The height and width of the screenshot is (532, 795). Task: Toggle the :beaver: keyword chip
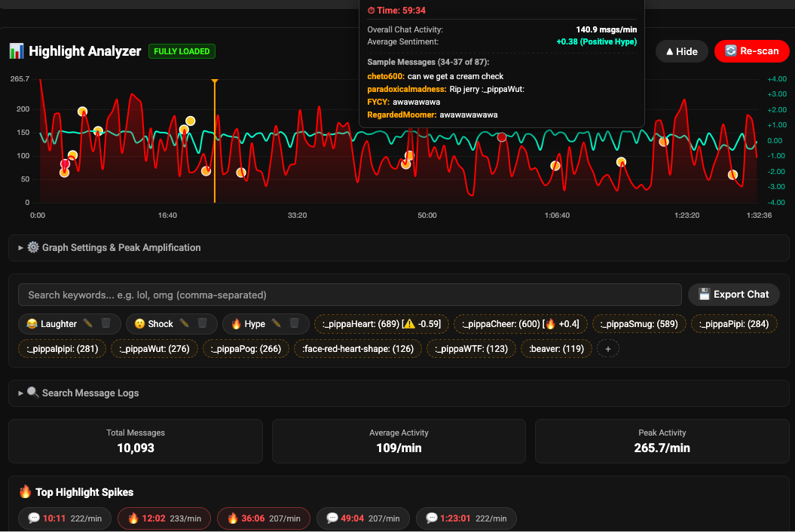pos(556,349)
